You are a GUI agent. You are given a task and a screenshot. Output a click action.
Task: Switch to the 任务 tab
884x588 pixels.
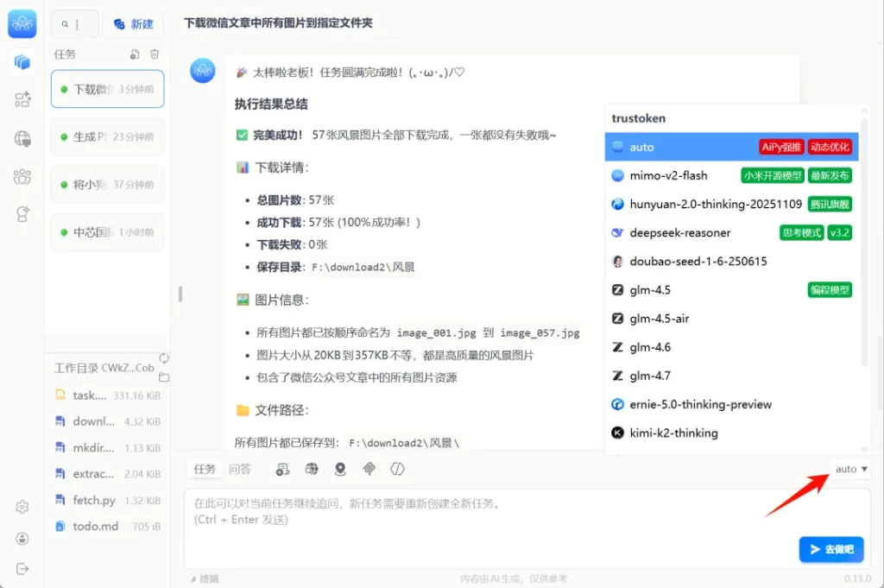[x=205, y=469]
